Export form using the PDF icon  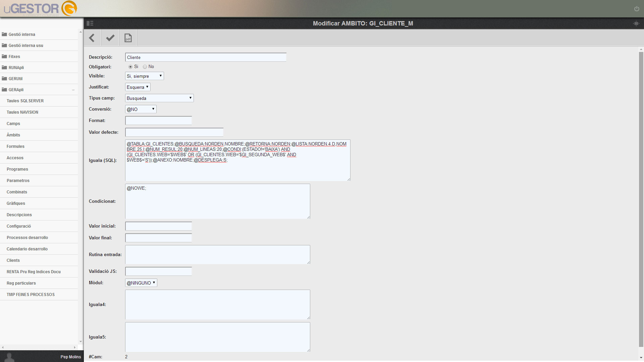point(128,38)
